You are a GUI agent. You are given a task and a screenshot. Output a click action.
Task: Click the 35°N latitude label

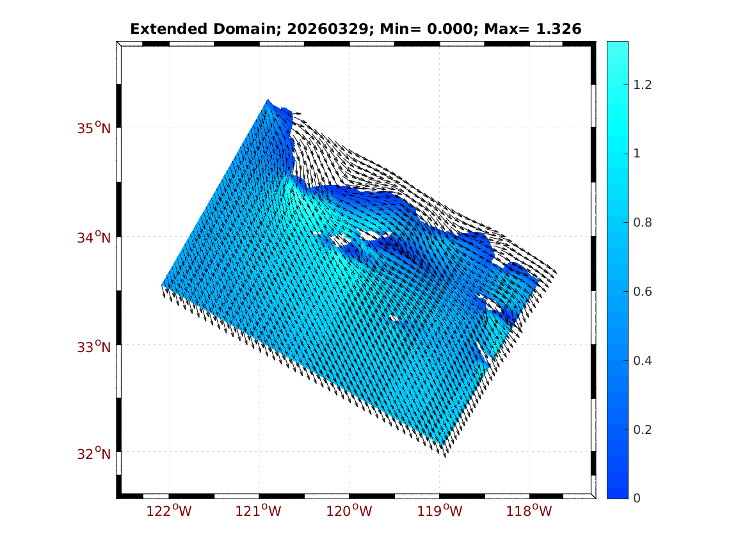tap(94, 128)
